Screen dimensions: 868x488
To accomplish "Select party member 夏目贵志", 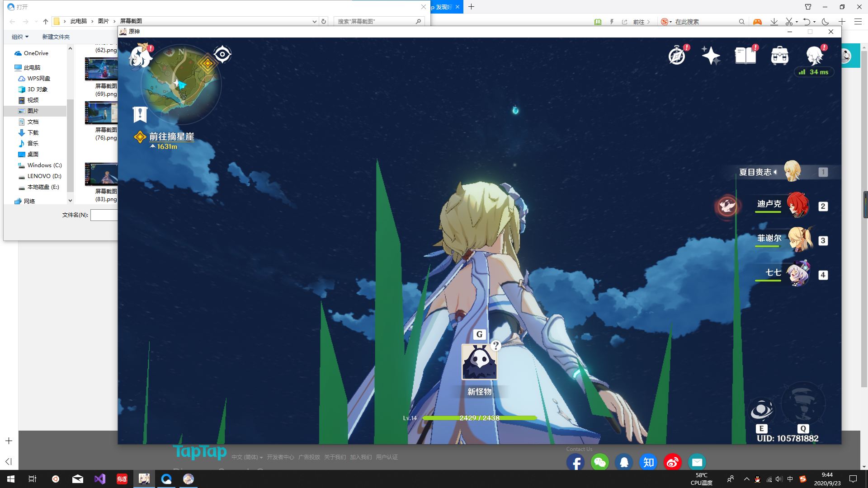I will coord(784,172).
